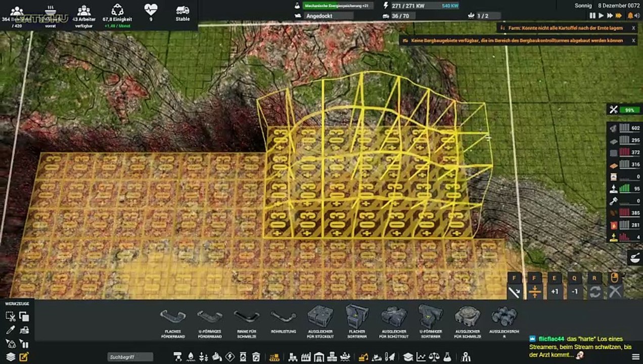
Task: Click the diagonal ramp mode F button
Action: tap(514, 292)
